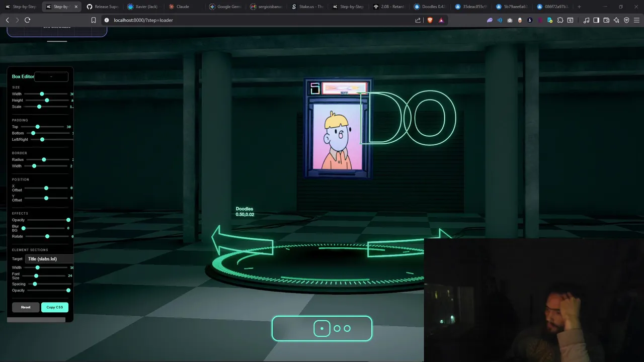The image size is (644, 362).
Task: Bookmark this page with the bookmark icon
Action: (93, 20)
